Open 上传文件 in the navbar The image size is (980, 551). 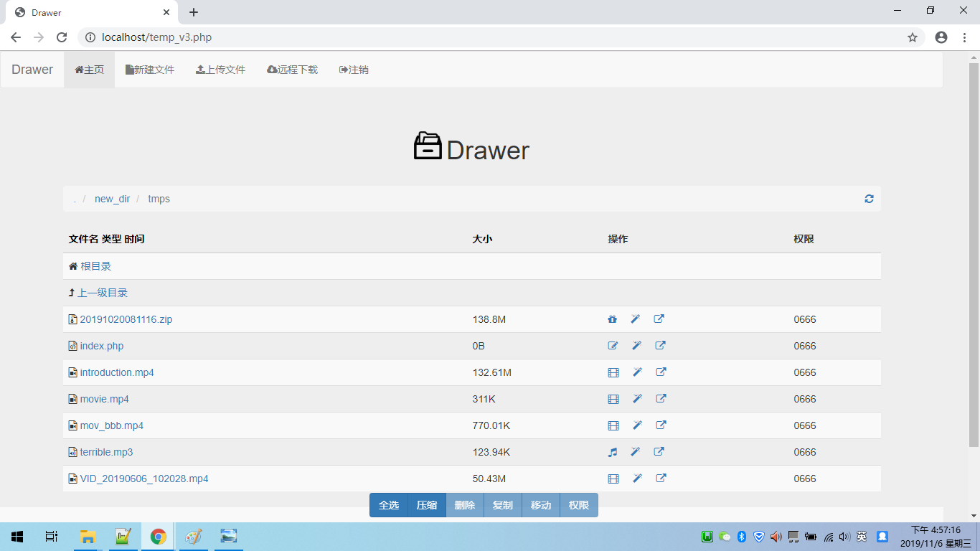click(221, 70)
